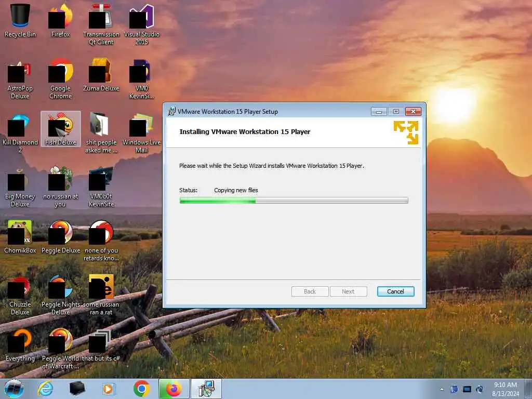Switch to Firefox on the taskbar
The height and width of the screenshot is (399, 532).
[174, 389]
